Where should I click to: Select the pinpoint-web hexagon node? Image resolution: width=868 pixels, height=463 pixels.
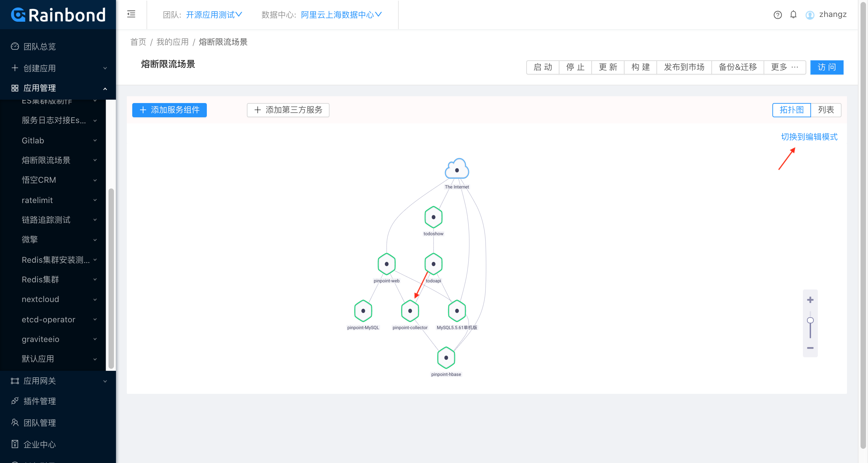coord(387,264)
